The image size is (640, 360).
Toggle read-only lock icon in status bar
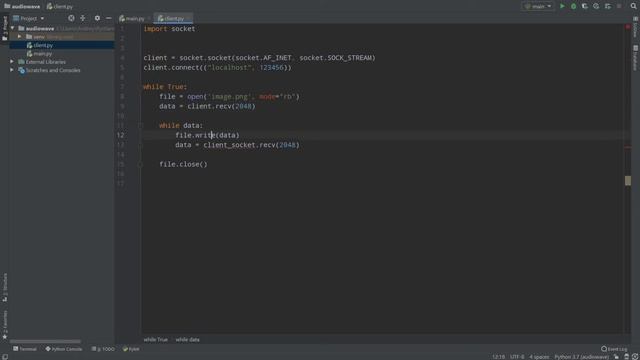pos(616,357)
